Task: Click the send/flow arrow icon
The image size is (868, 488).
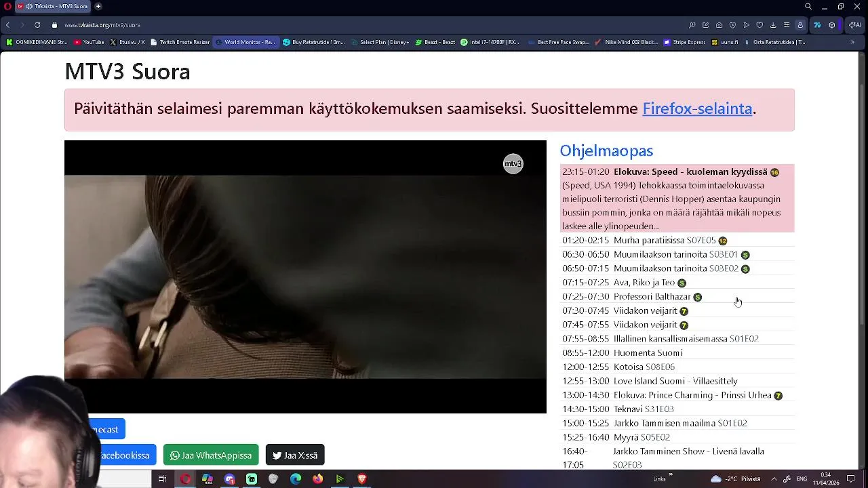Action: pos(746,25)
